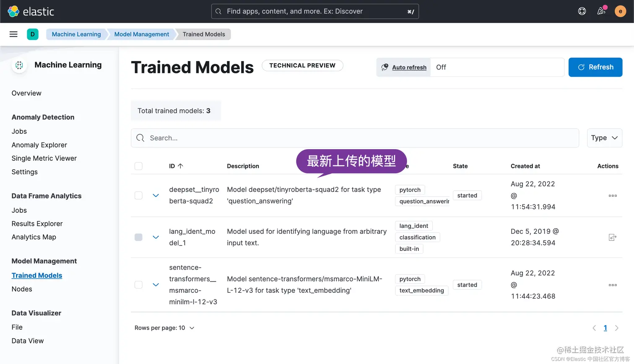Open Single Metric Viewer
Viewport: 634px width, 364px height.
pyautogui.click(x=44, y=158)
